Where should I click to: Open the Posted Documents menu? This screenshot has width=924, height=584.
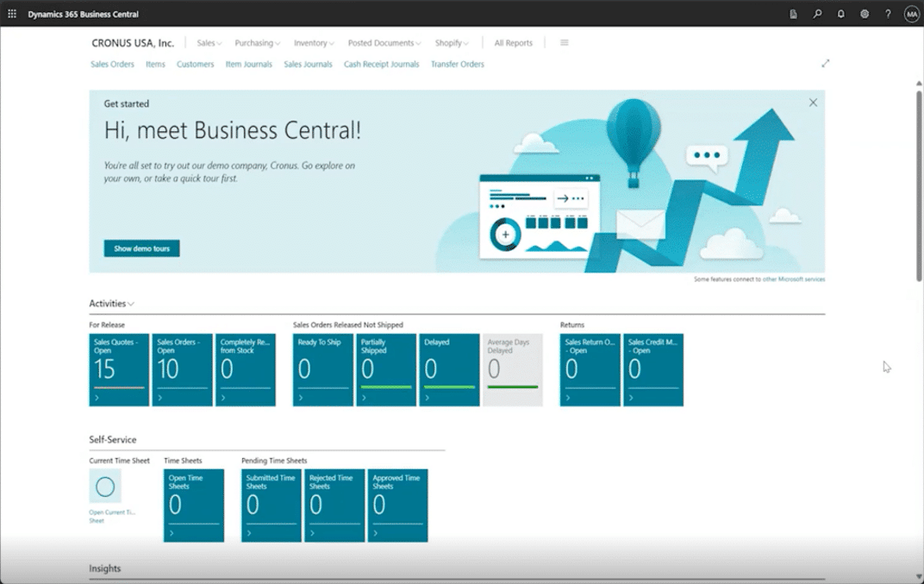[x=384, y=43]
